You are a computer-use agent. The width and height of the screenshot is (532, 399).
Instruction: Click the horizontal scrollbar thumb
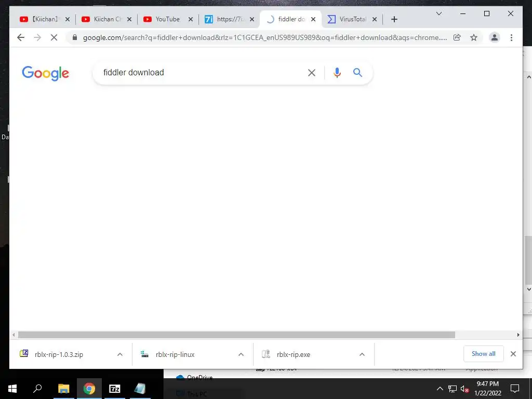236,335
